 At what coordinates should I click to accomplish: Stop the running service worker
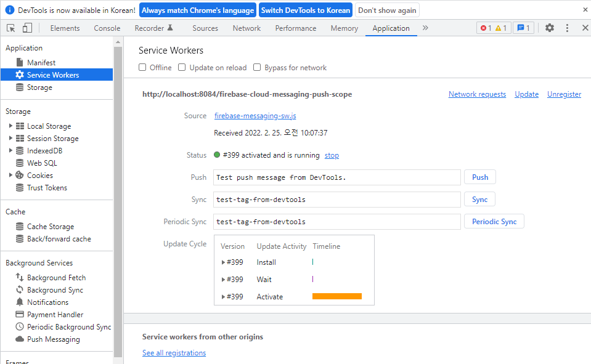(332, 155)
